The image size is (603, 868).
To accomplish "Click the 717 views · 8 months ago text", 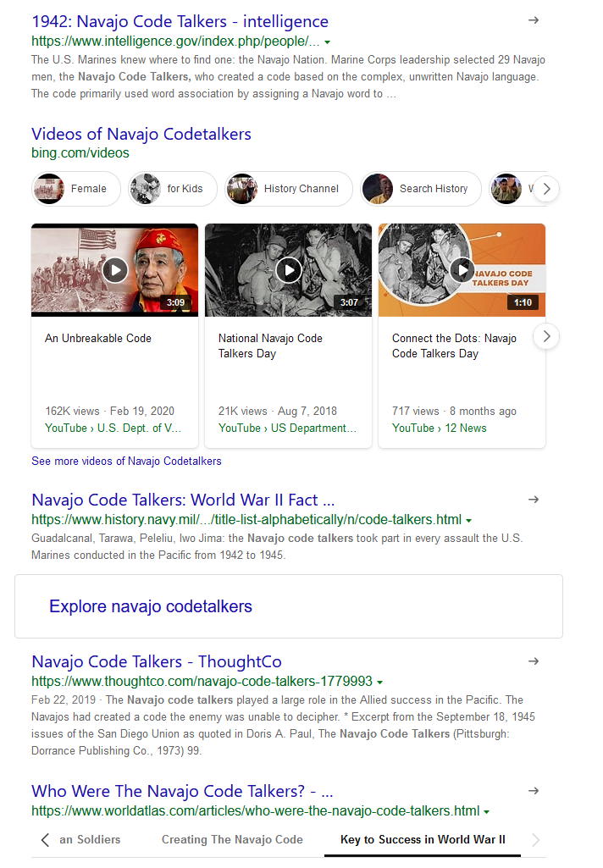I will point(454,412).
